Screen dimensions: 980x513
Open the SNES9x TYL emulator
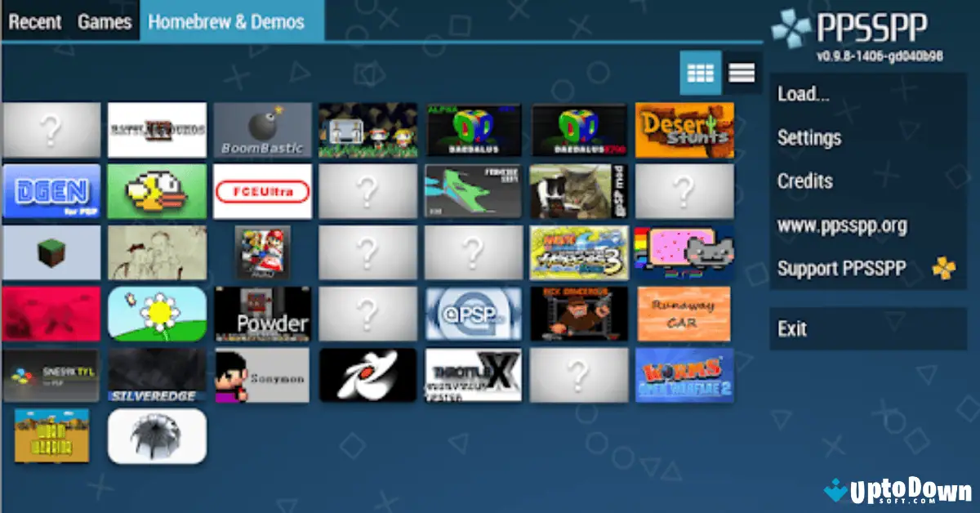[x=51, y=375]
